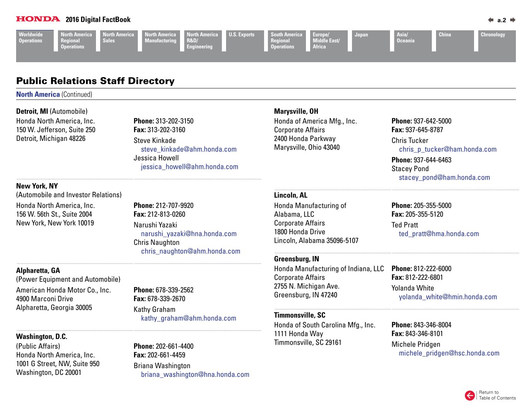
Task: Click the Detroit phone number 313-202-3150
Action: click(175, 121)
